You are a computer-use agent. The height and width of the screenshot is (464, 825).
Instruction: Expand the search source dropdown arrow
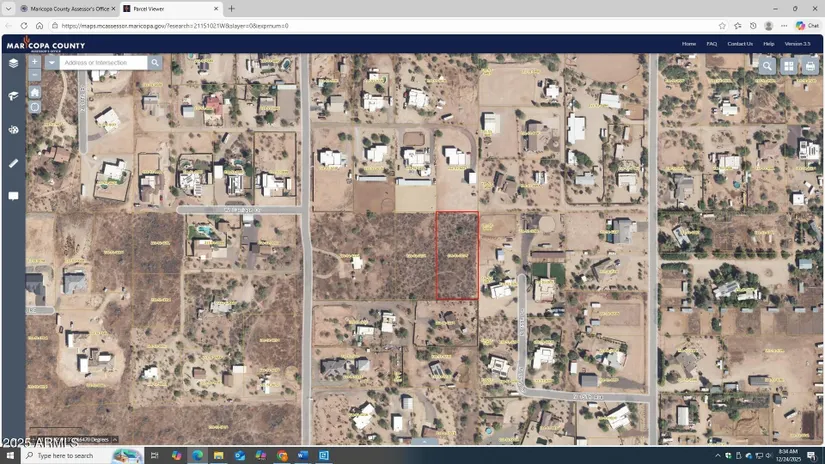click(52, 63)
